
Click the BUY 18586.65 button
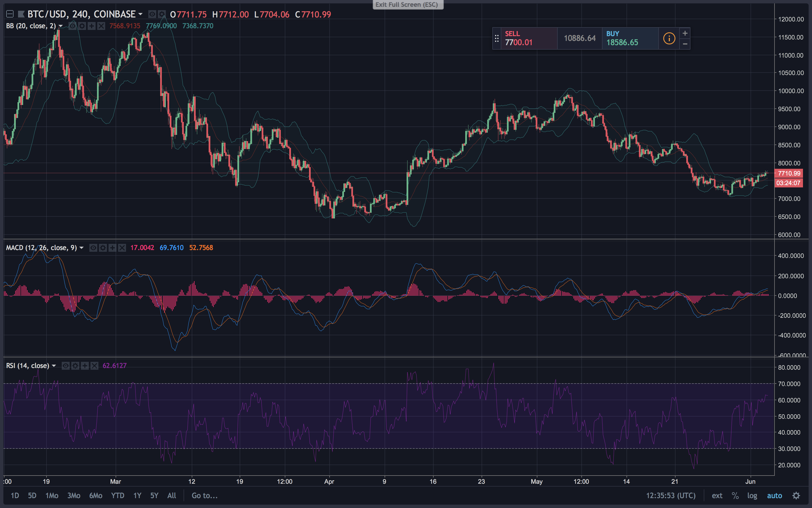point(630,38)
